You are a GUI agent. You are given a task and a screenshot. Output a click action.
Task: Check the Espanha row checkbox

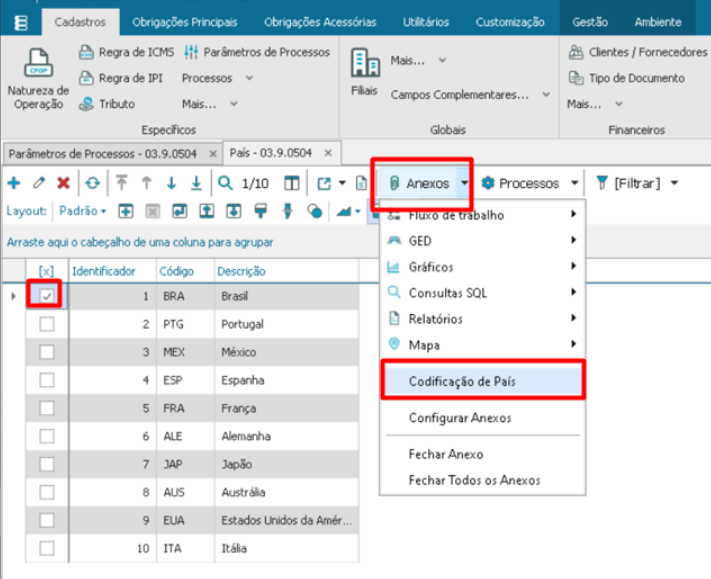[x=47, y=380]
